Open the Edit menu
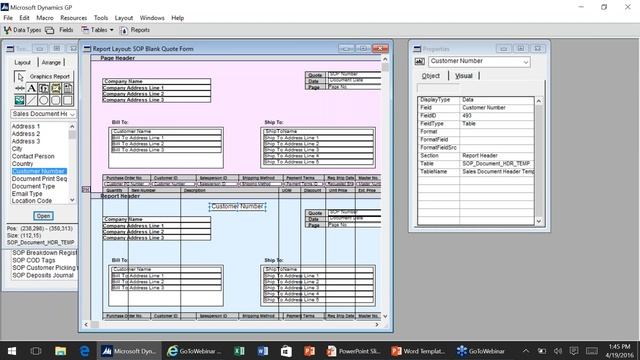Screen dimensions: 640x360 coord(24,18)
